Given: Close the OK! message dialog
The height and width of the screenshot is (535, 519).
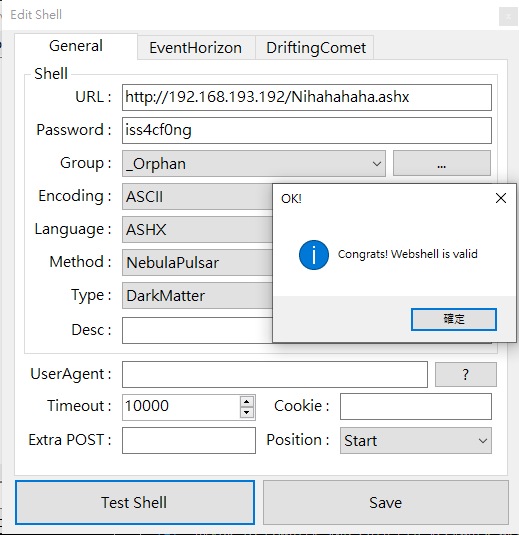Looking at the screenshot, I should click(501, 198).
